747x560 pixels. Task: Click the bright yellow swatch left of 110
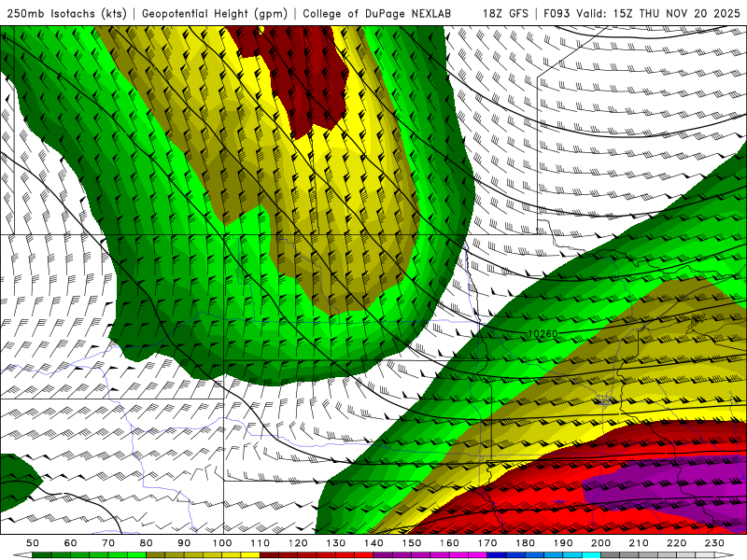(x=250, y=555)
